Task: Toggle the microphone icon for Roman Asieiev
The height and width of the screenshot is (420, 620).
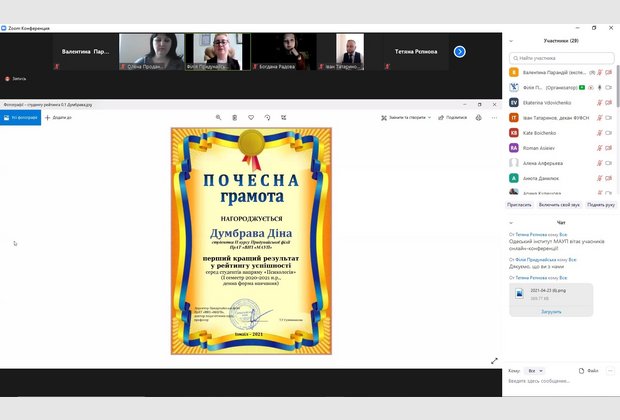Action: (x=599, y=147)
